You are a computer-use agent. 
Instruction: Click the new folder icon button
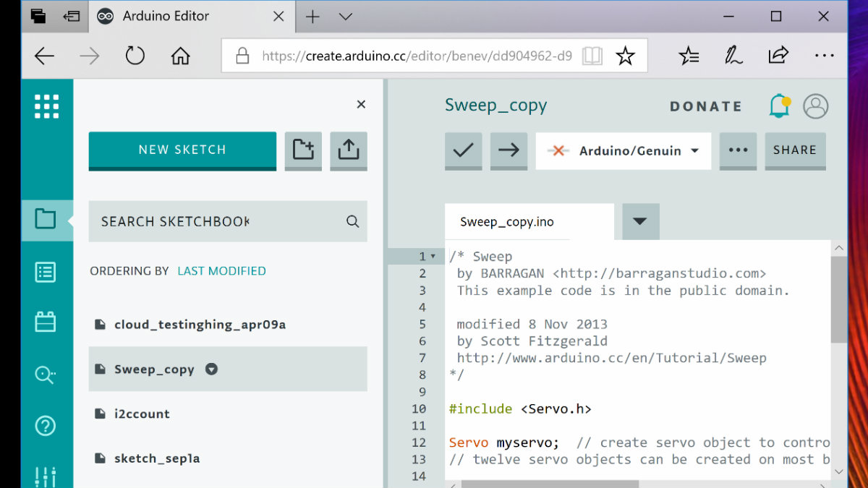coord(303,150)
